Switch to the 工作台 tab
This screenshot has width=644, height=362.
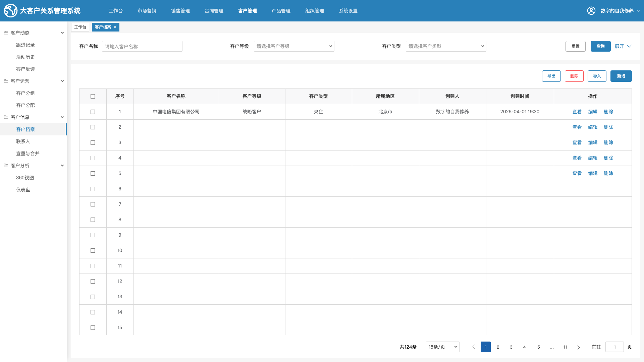point(80,27)
